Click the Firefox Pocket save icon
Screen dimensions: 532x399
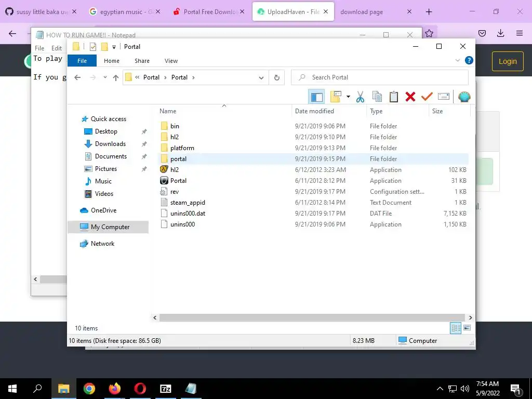tap(482, 33)
